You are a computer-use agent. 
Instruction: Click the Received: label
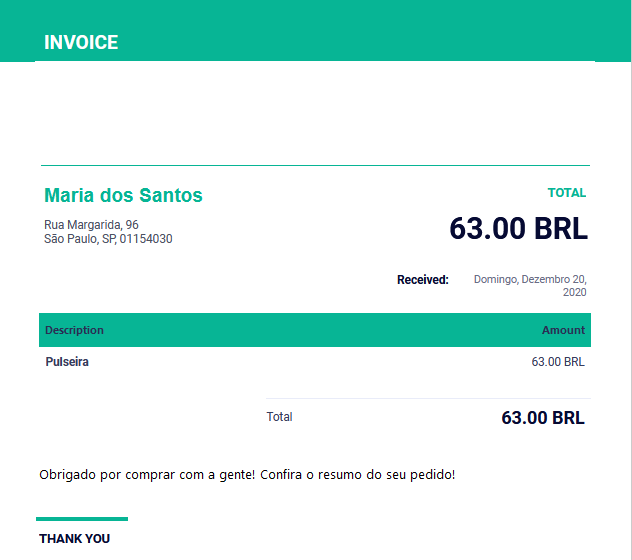pyautogui.click(x=422, y=280)
